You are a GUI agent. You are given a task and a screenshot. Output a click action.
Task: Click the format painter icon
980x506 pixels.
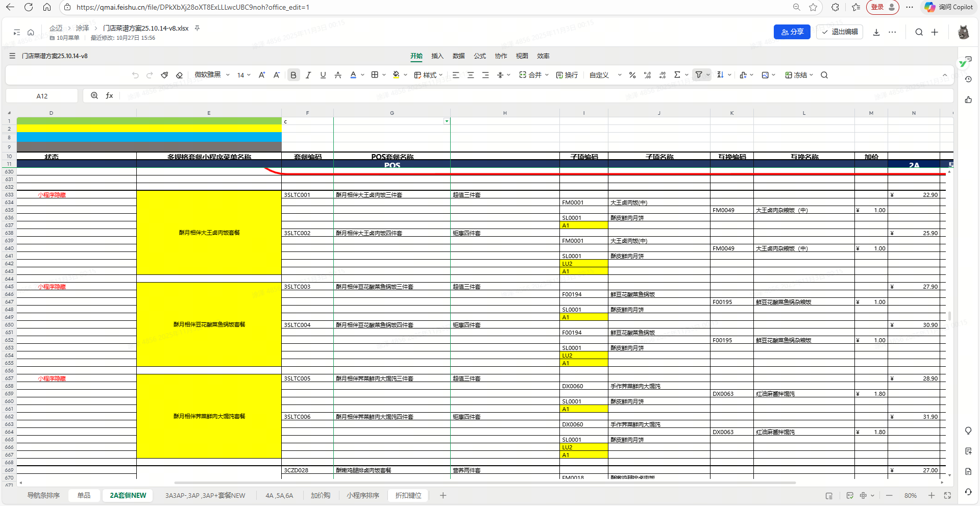tap(164, 75)
